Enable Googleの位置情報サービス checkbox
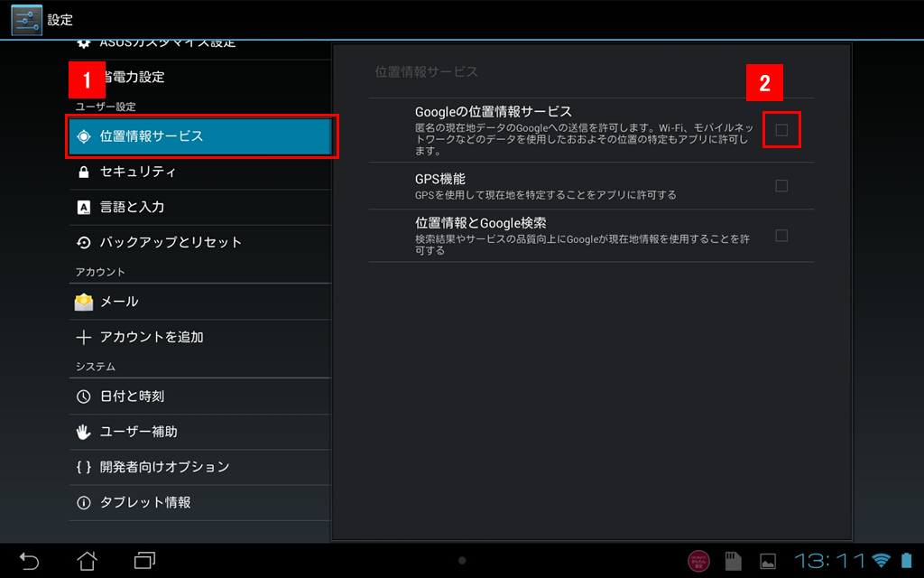The width and height of the screenshot is (924, 578). pos(781,130)
